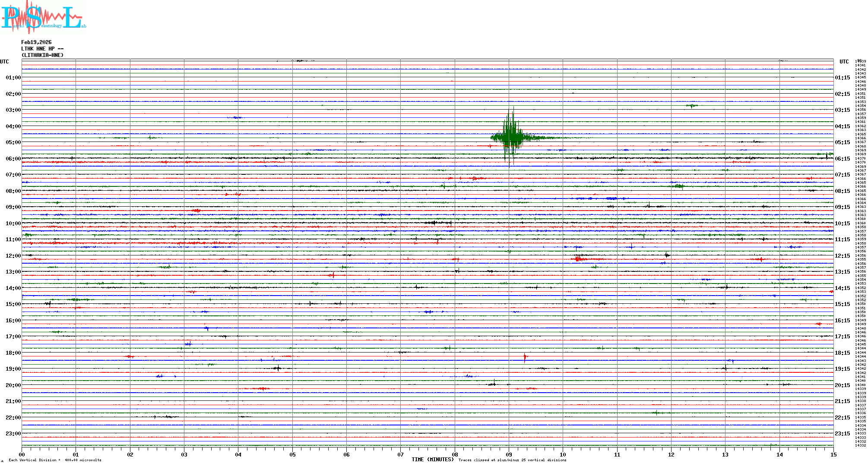Select the 18:15 time label on right
Viewport: 868px width, 466px height.
(842, 353)
